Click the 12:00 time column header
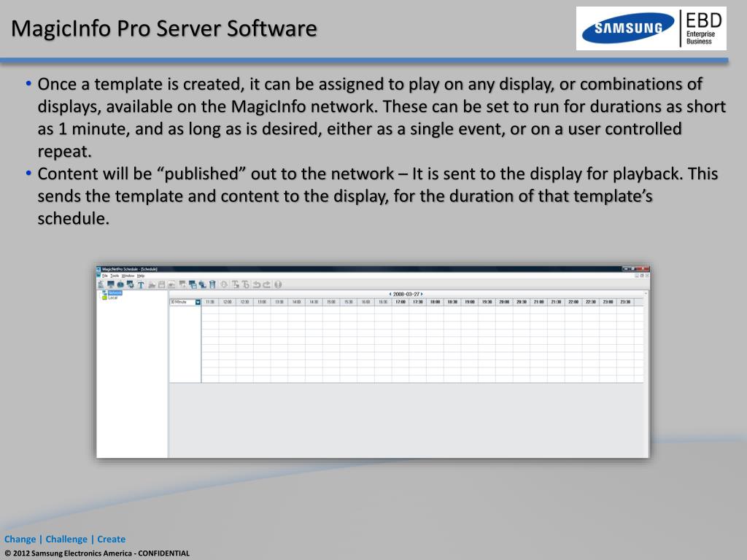Screen dimensions: 747x560 click(228, 302)
